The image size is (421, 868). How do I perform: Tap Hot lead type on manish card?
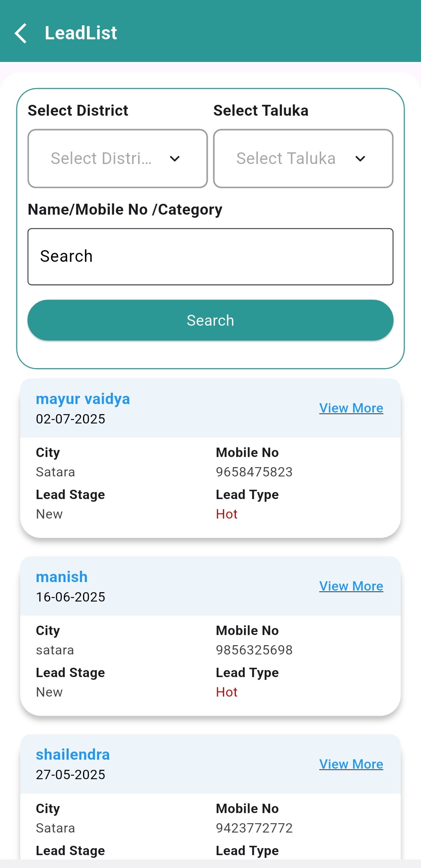pos(226,692)
